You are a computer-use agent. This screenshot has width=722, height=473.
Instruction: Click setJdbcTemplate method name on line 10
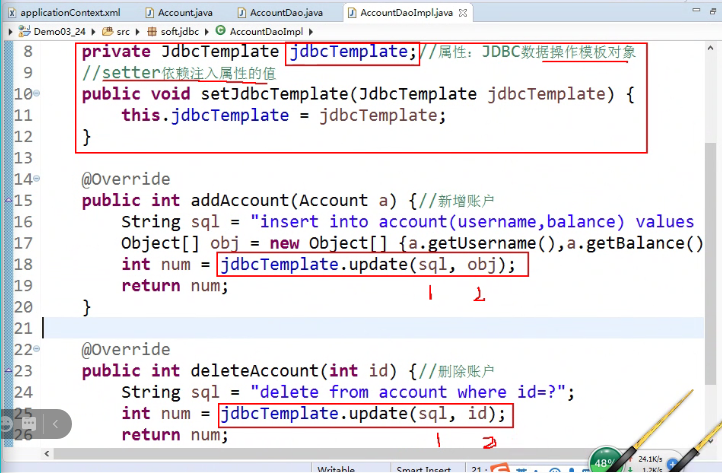click(275, 94)
